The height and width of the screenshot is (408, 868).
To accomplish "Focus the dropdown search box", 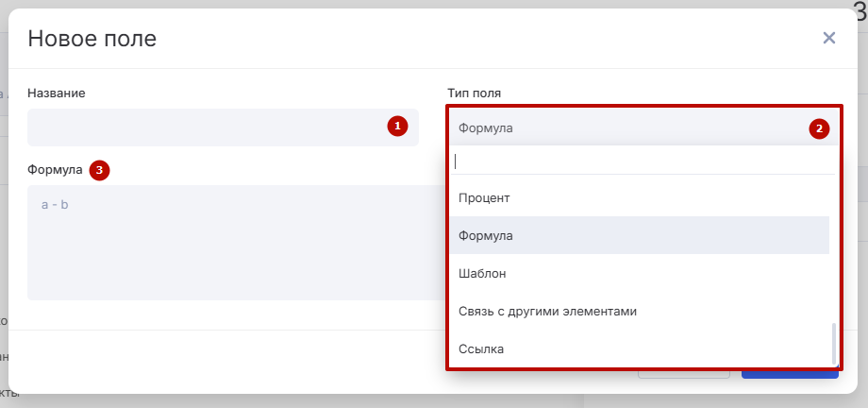I will coord(643,161).
